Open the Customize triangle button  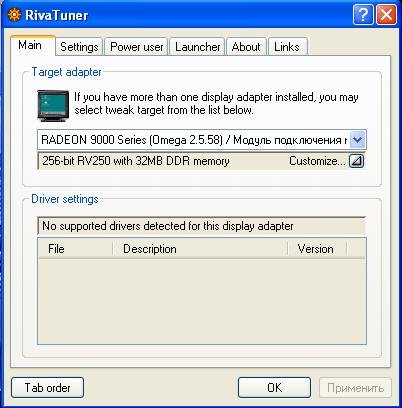tap(356, 161)
